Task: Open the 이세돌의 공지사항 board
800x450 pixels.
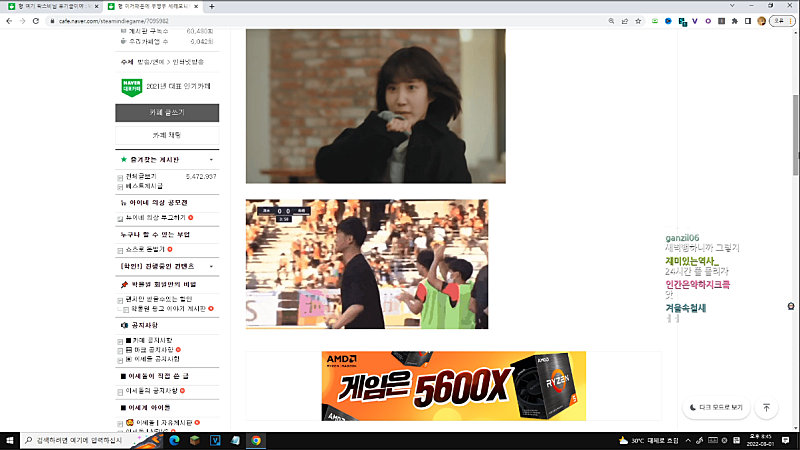Action: 152,391
